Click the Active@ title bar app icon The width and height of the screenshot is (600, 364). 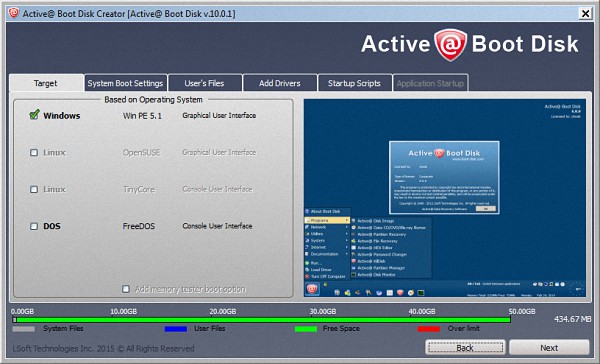pyautogui.click(x=14, y=13)
